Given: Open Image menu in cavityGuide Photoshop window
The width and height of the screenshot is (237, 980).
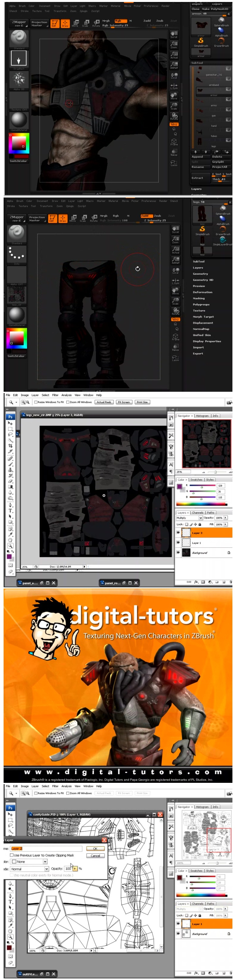Looking at the screenshot, I should coord(25,786).
